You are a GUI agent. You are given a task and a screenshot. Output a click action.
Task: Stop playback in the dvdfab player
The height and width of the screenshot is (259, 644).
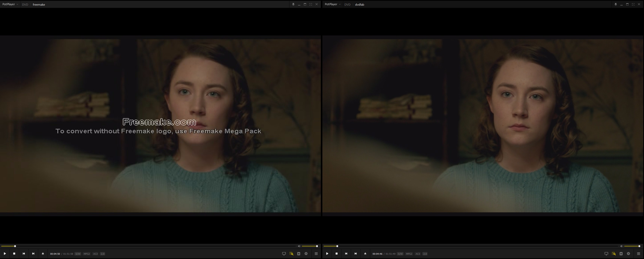tap(336, 254)
